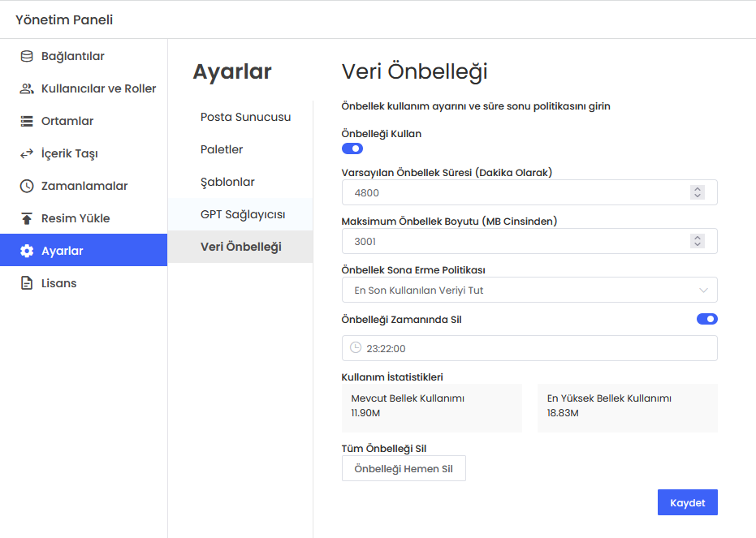Click the Kullanıcılar ve Roller people icon
756x538 pixels.
point(27,88)
